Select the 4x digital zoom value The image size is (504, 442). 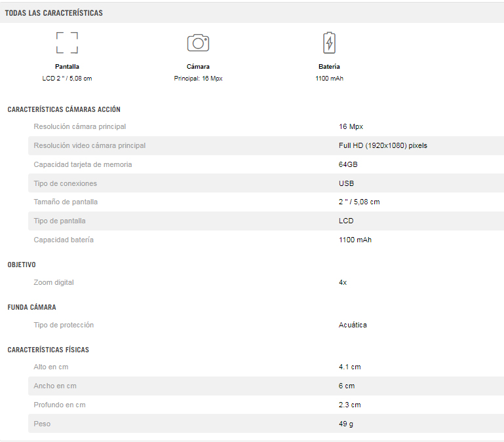click(x=343, y=283)
